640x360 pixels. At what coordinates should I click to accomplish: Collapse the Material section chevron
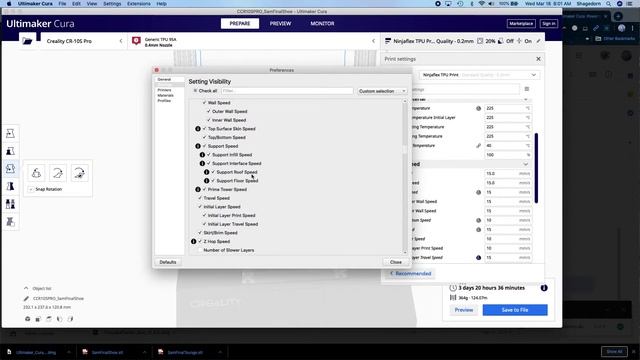click(x=526, y=99)
